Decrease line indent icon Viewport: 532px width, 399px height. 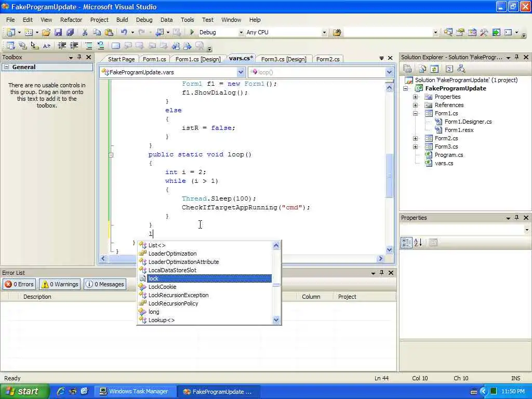[62, 46]
